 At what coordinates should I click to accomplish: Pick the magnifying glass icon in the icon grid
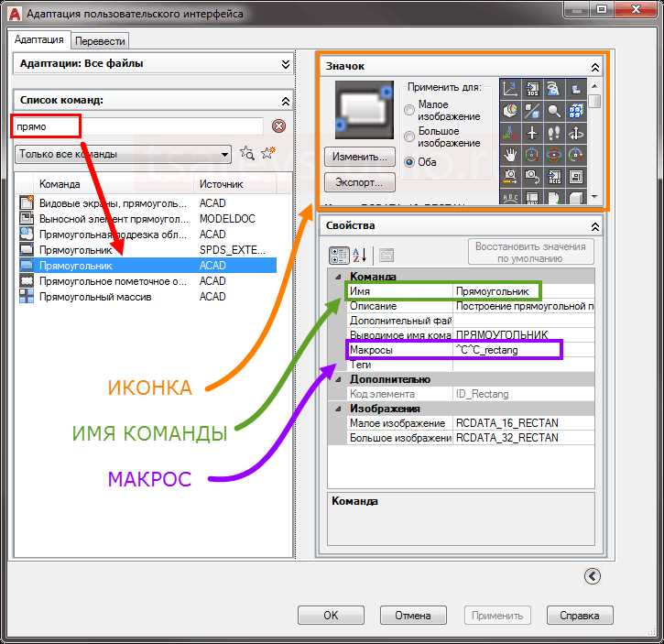[554, 111]
